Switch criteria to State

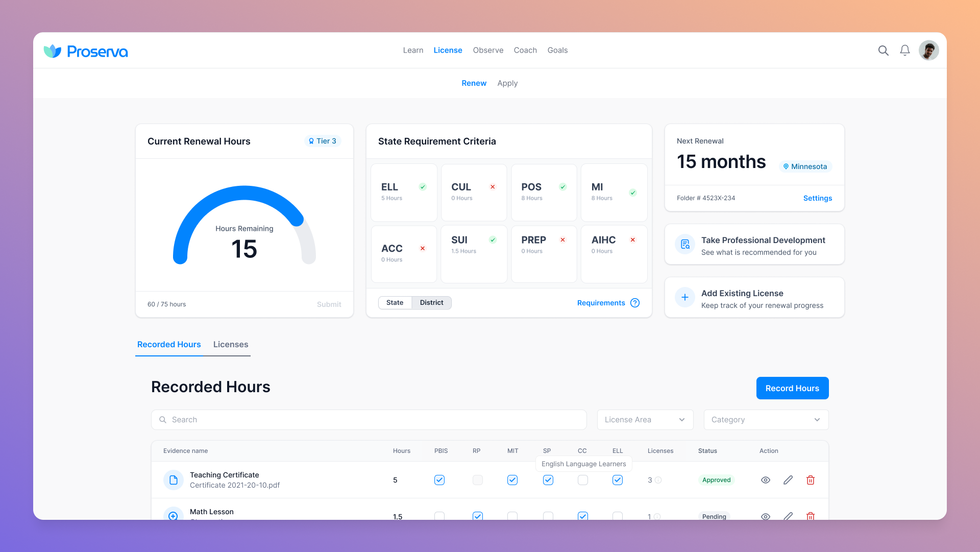coord(395,303)
